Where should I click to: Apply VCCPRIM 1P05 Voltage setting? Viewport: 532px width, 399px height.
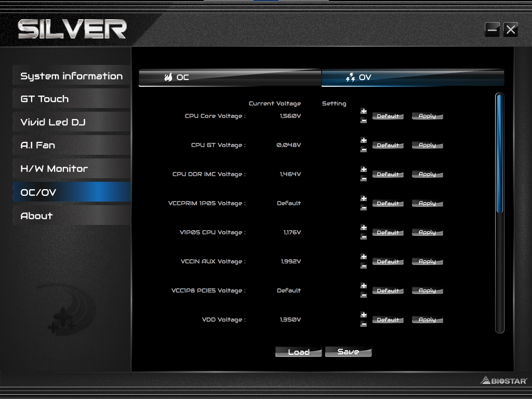coord(427,204)
